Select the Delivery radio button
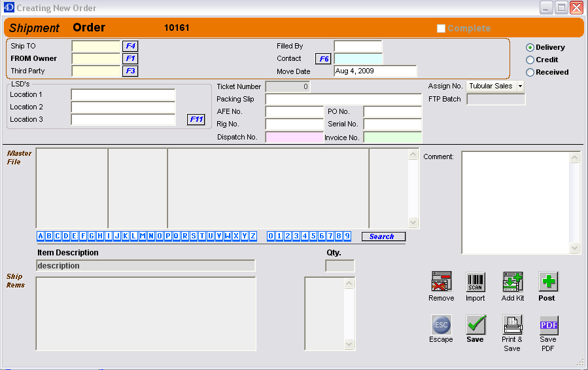 (x=530, y=47)
